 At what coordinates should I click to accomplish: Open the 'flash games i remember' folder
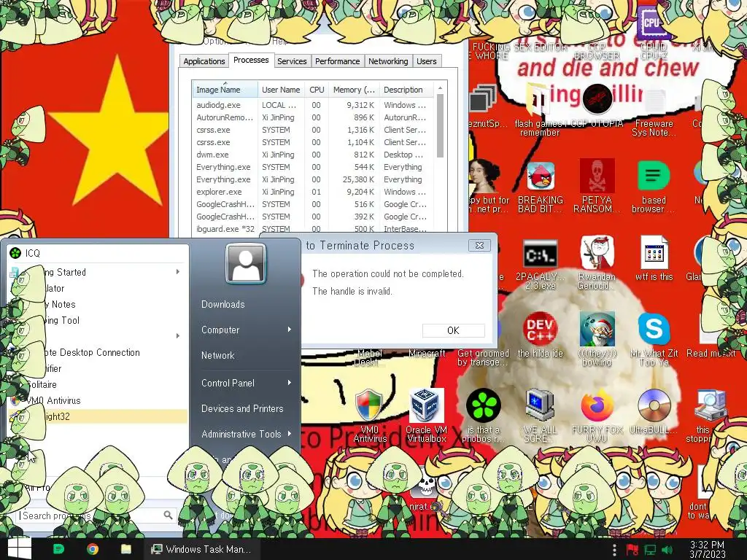[538, 99]
